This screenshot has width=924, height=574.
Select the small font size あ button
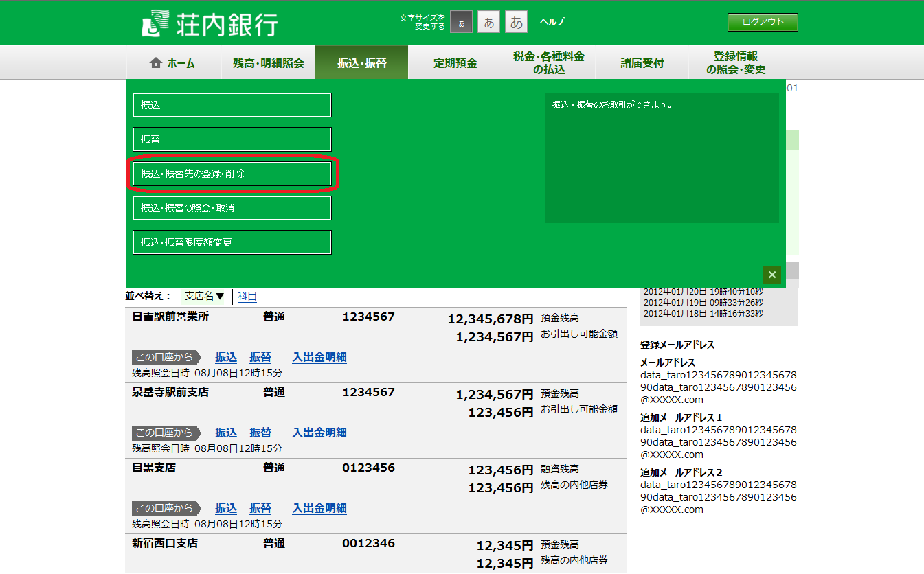(x=461, y=22)
